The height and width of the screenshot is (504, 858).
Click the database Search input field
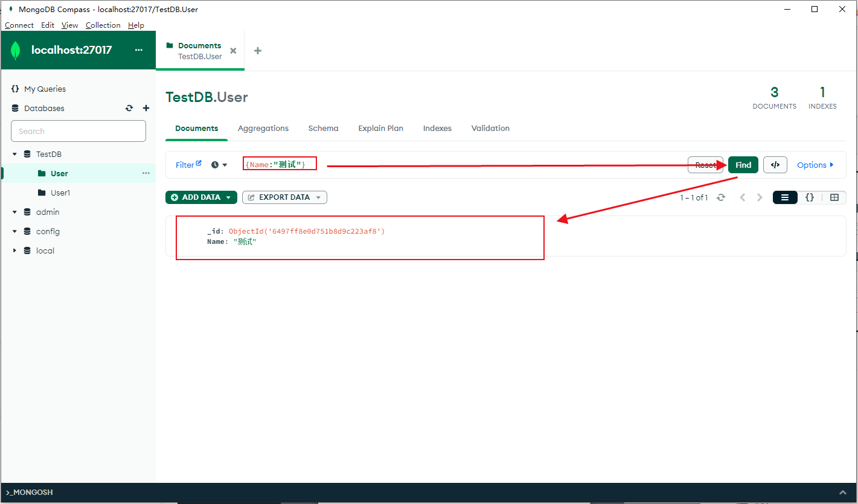(78, 131)
